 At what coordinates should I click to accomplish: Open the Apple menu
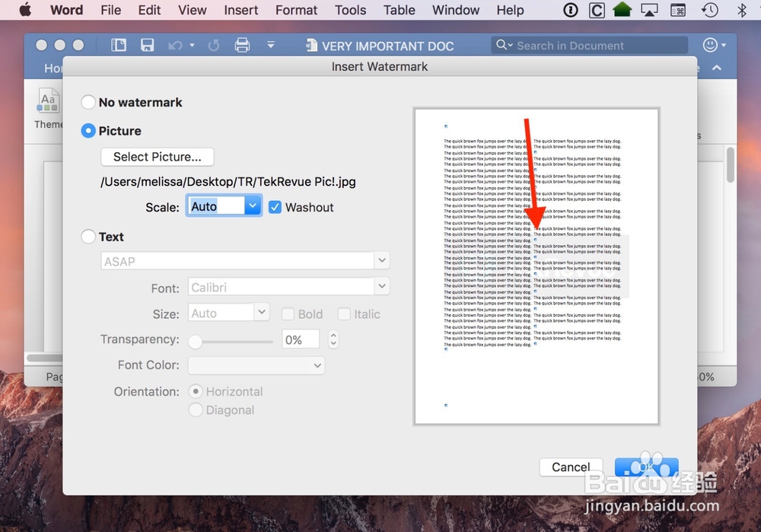click(x=25, y=10)
